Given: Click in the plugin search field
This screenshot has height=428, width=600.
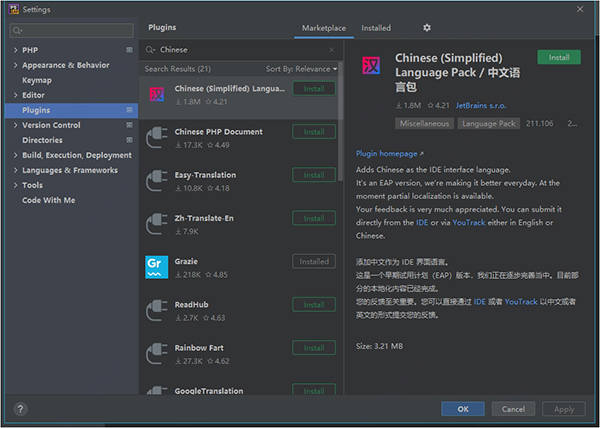Looking at the screenshot, I should click(240, 49).
